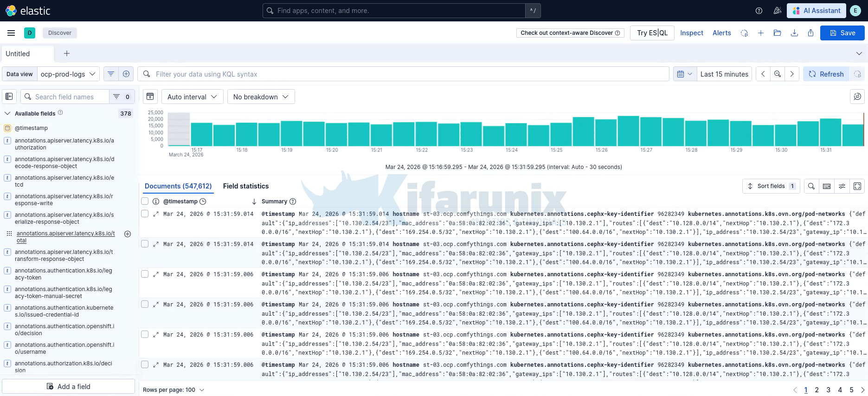Select the second 15:31:59.006 row checkbox
This screenshot has width=868, height=396.
[145, 304]
